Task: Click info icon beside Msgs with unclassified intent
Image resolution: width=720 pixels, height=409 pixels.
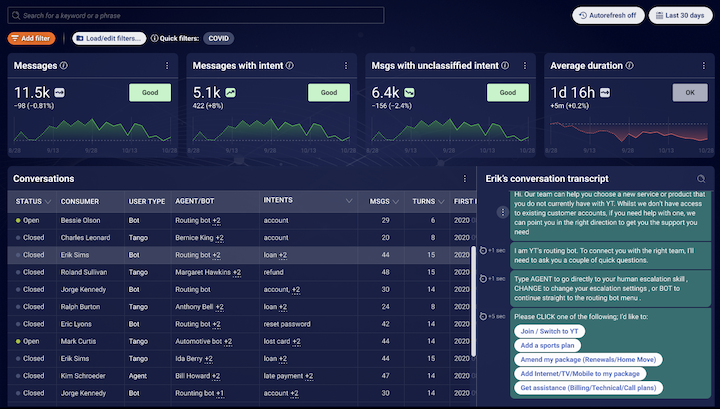Action: pos(505,66)
